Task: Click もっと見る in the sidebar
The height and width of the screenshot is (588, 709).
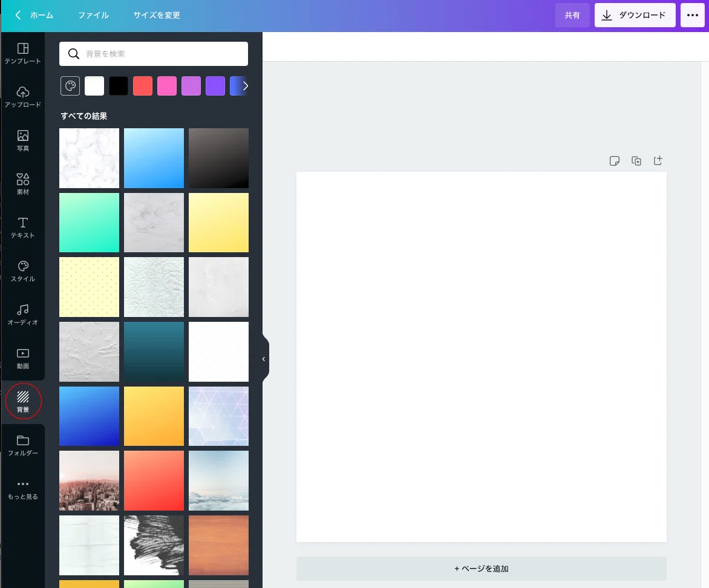Action: (x=22, y=489)
